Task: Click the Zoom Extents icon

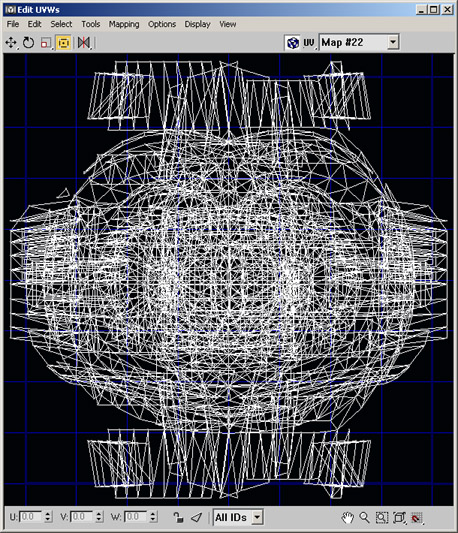Action: tap(399, 517)
